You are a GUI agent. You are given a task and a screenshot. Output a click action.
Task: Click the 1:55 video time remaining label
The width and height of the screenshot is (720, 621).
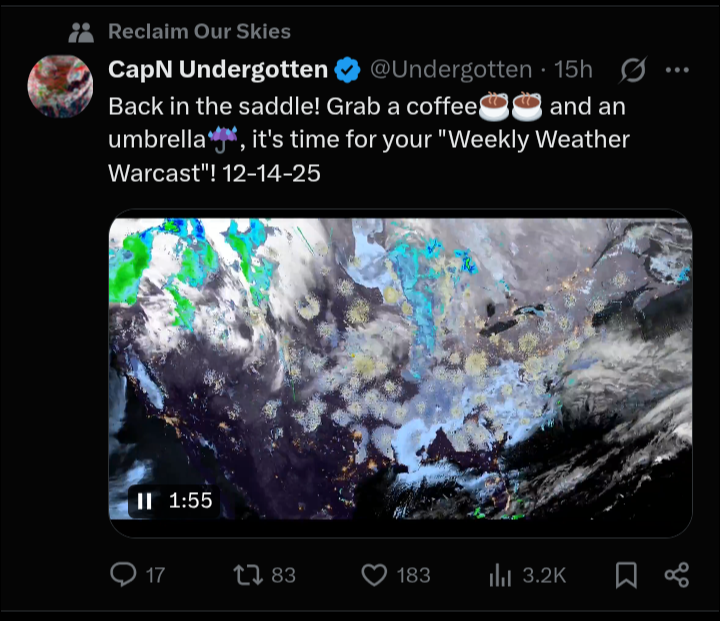pos(190,501)
